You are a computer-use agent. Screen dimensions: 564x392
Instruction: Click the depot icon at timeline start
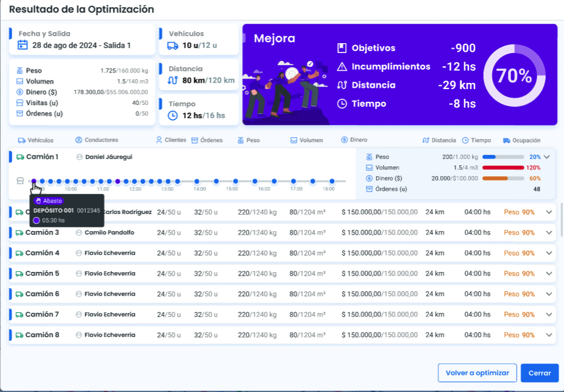click(x=20, y=181)
